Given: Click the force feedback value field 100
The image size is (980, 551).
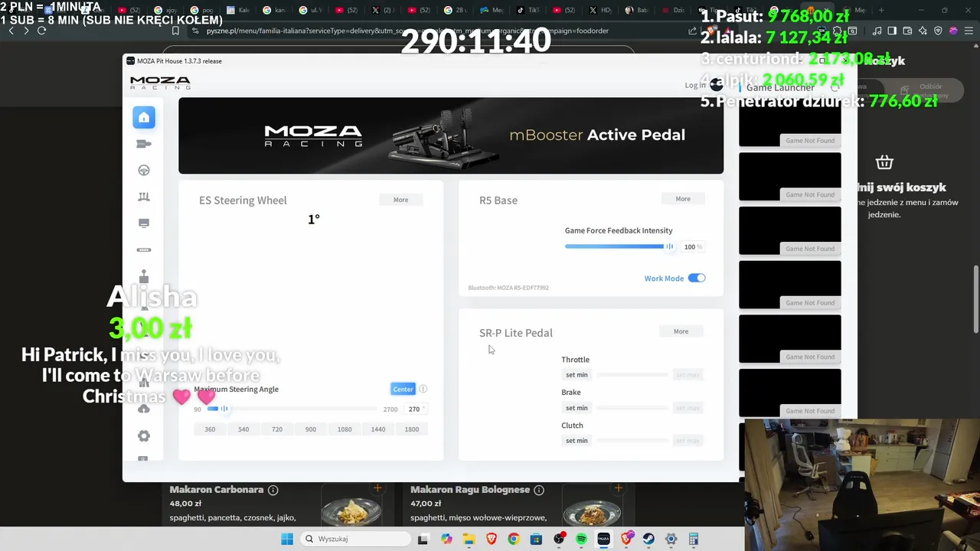Looking at the screenshot, I should coord(692,246).
